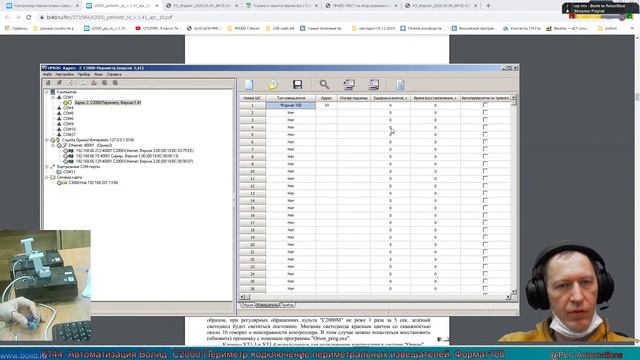Image resolution: width=640 pixels, height=360 pixels.
Task: Click the floppy disk save icon
Action: tap(298, 84)
